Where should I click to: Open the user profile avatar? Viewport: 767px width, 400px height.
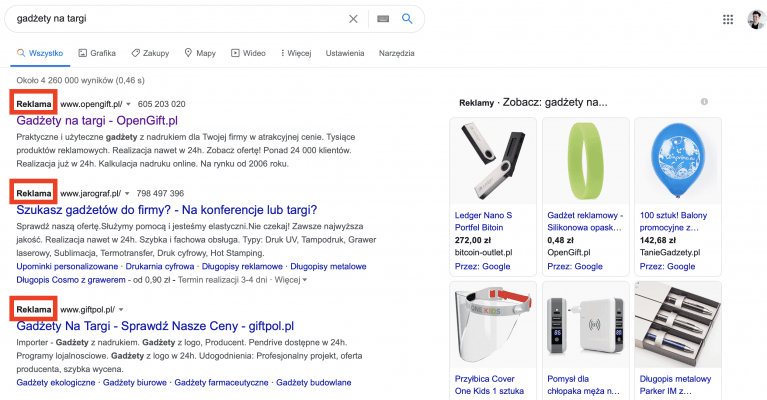click(x=755, y=19)
